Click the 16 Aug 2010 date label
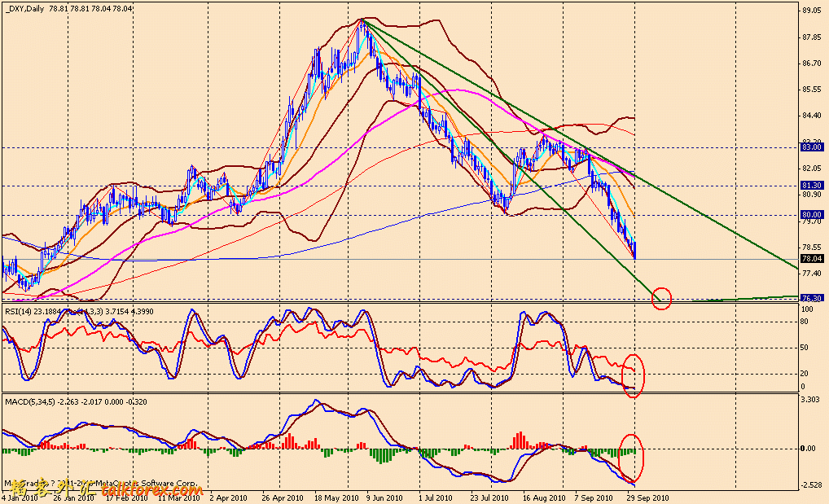Screen dimensions: 829x504 point(544,498)
